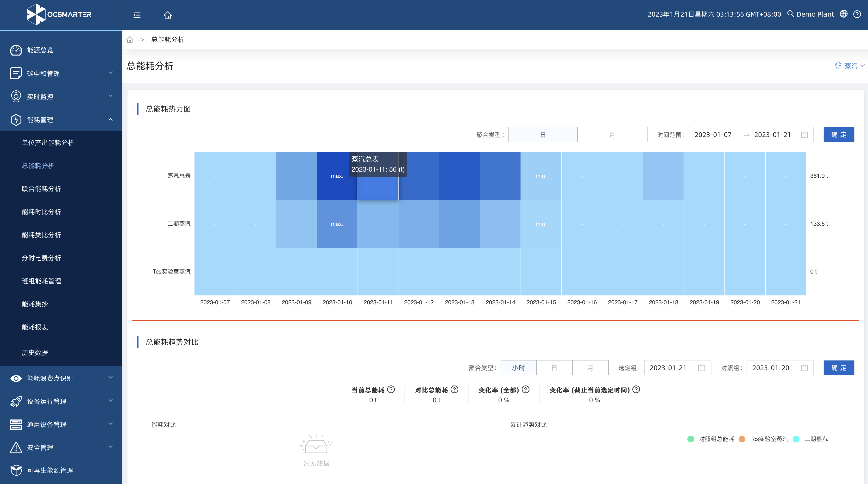Click the steam icon next to 蒸汽
The image size is (868, 484).
[x=838, y=66]
